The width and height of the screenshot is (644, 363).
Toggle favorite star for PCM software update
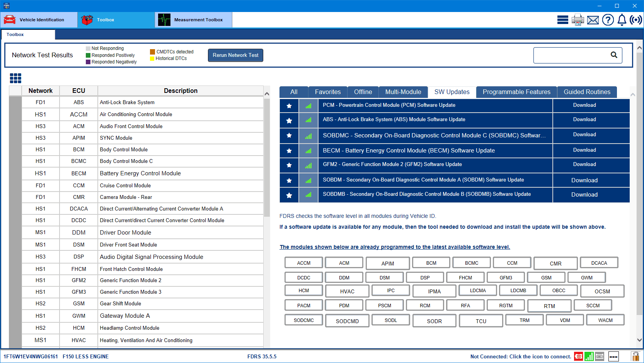tap(289, 106)
